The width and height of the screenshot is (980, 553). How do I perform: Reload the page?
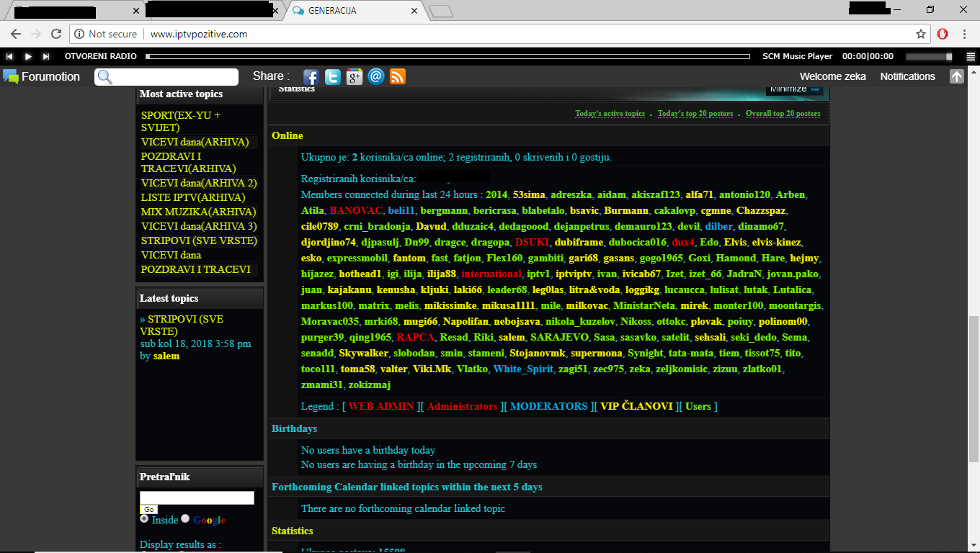(x=57, y=34)
